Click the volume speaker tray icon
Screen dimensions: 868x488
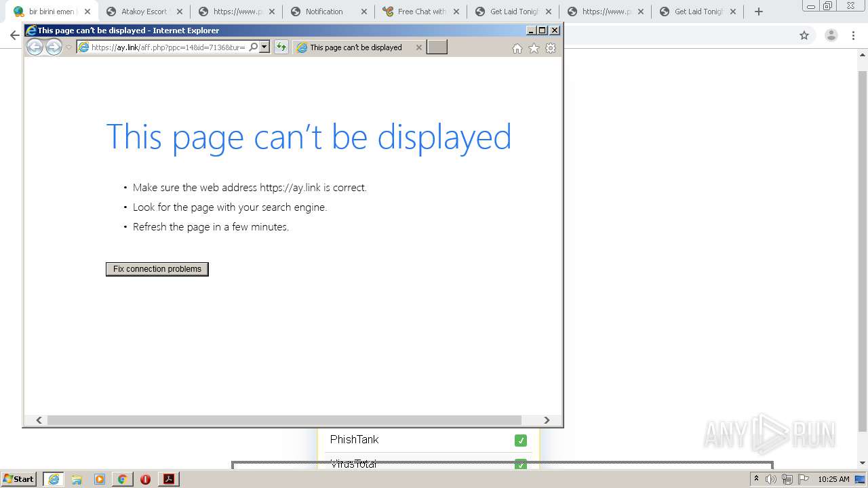771,479
